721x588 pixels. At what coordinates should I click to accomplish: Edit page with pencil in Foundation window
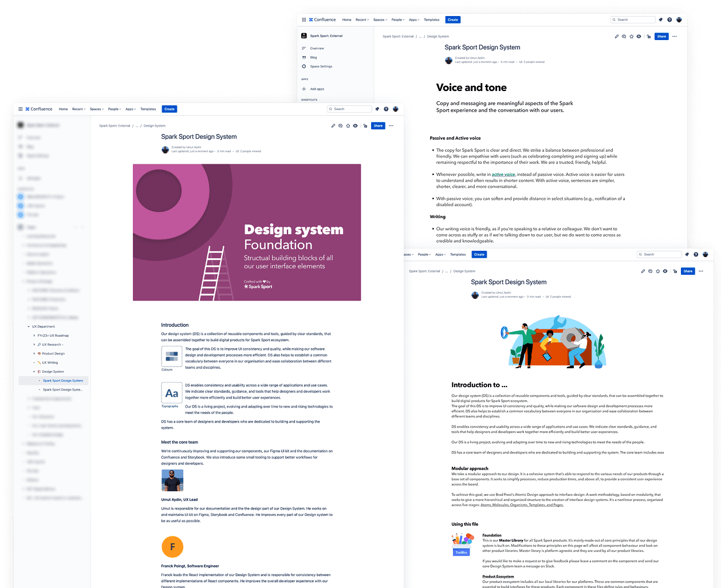pyautogui.click(x=333, y=126)
